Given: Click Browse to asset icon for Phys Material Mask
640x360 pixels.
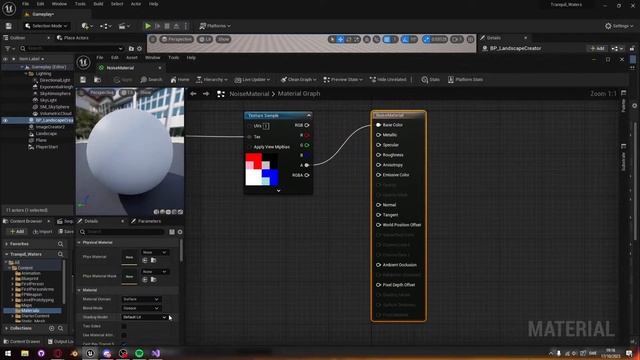Looking at the screenshot, I should [x=153, y=280].
